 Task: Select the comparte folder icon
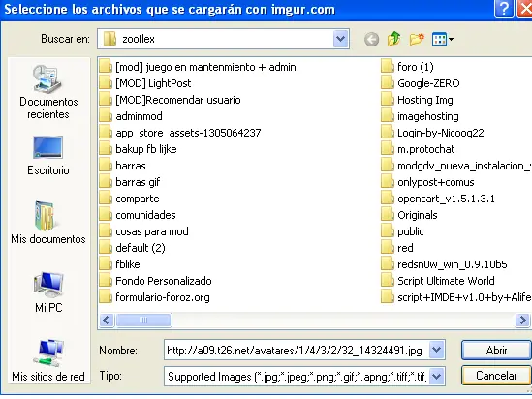coord(106,199)
